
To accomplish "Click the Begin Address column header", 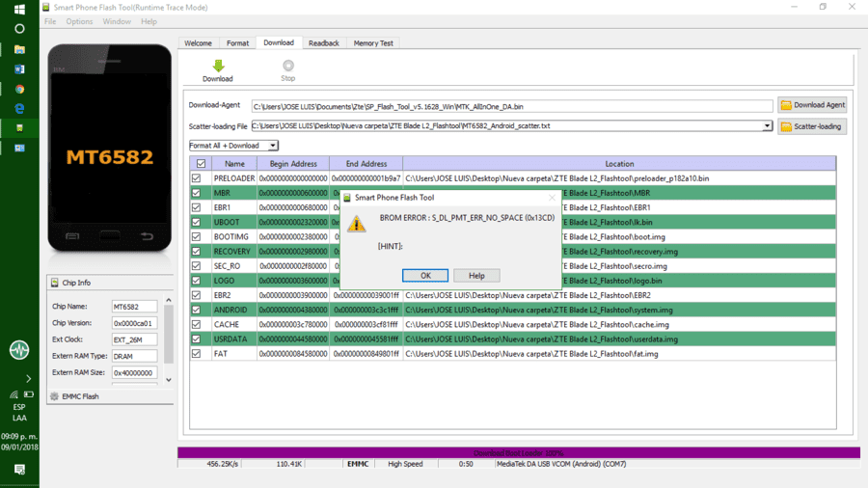I will pyautogui.click(x=293, y=164).
